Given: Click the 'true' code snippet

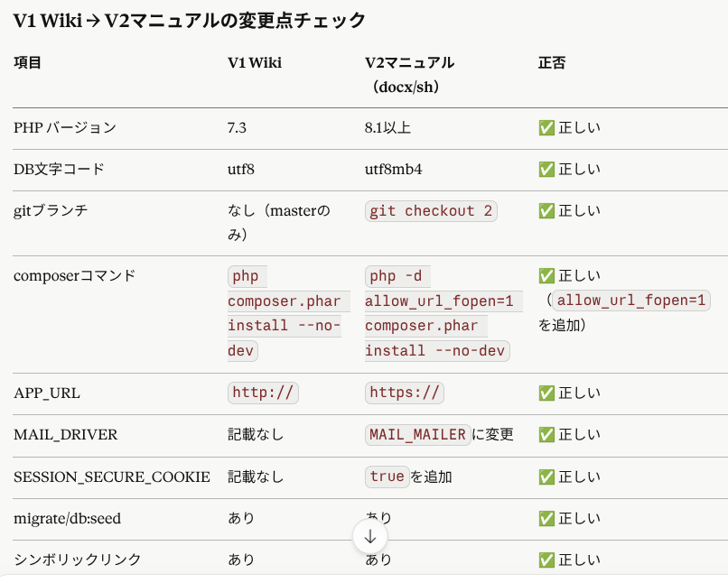Looking at the screenshot, I should coord(387,477).
